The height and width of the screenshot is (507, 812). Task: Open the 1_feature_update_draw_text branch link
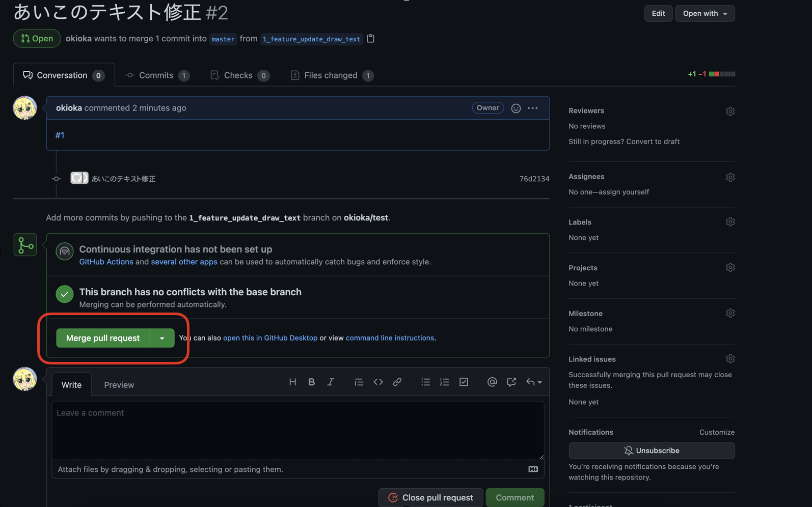coord(311,39)
